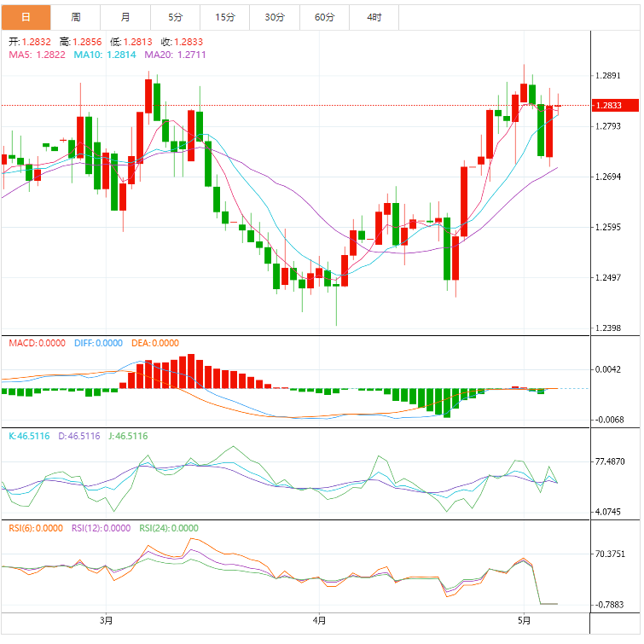Click the 1.2694 price axis label
The image size is (644, 644).
[x=608, y=177]
